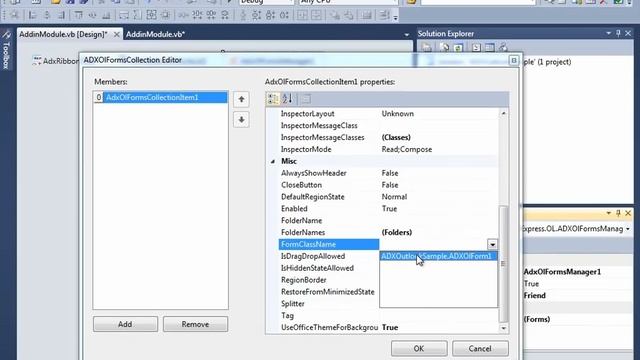Screen dimensions: 640x360
Task: Click Center Vertically icon in toolbar
Action: (x=316, y=15)
